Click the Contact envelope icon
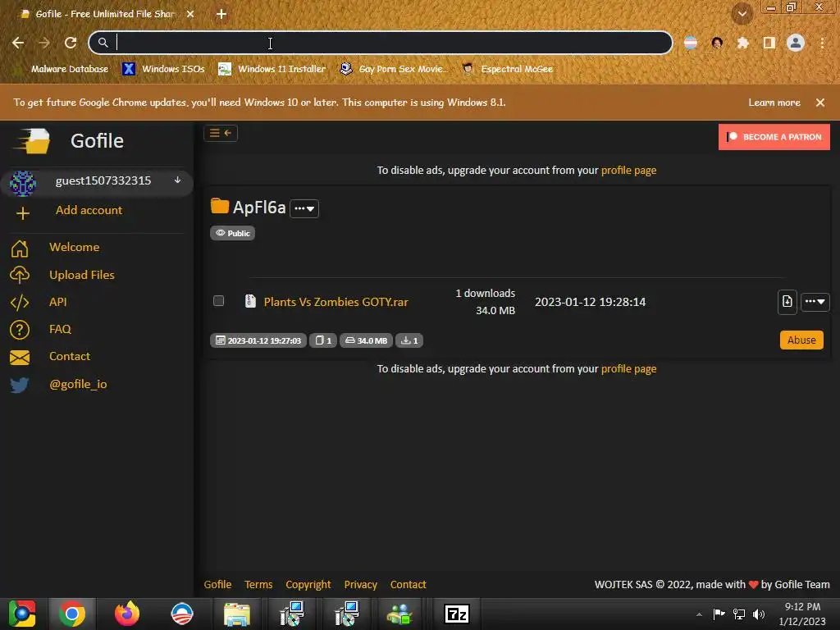This screenshot has width=840, height=630. pos(20,358)
